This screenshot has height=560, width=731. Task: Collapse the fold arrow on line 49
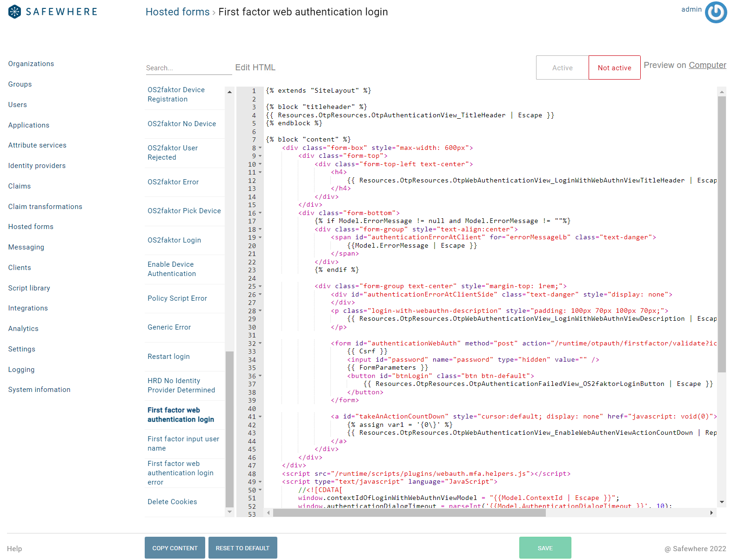coord(260,482)
